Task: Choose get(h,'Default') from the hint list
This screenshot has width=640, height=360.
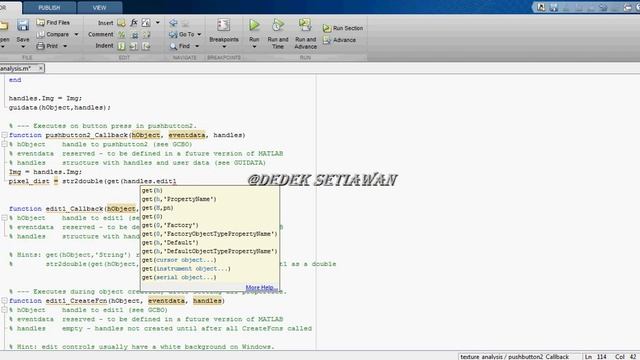Action: point(170,242)
